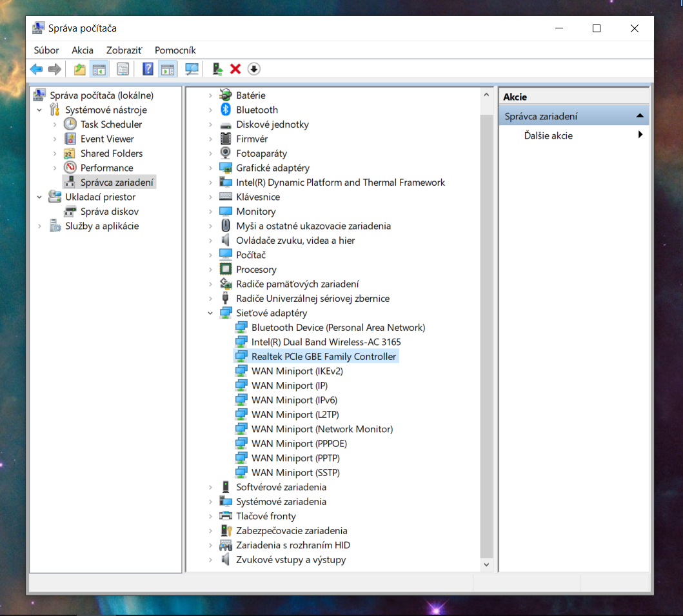Toggle the show/hide console tree button
683x616 pixels.
coord(99,69)
